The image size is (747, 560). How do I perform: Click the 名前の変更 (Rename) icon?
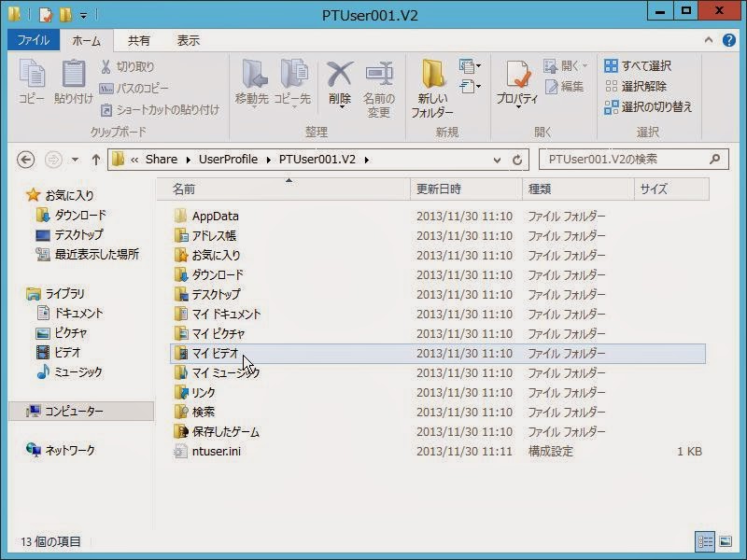coord(379,75)
